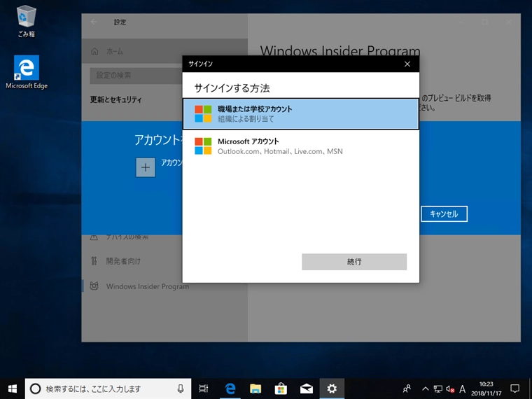The width and height of the screenshot is (532, 399).
Task: Click the Insider cat icon in sidebar
Action: pos(94,286)
